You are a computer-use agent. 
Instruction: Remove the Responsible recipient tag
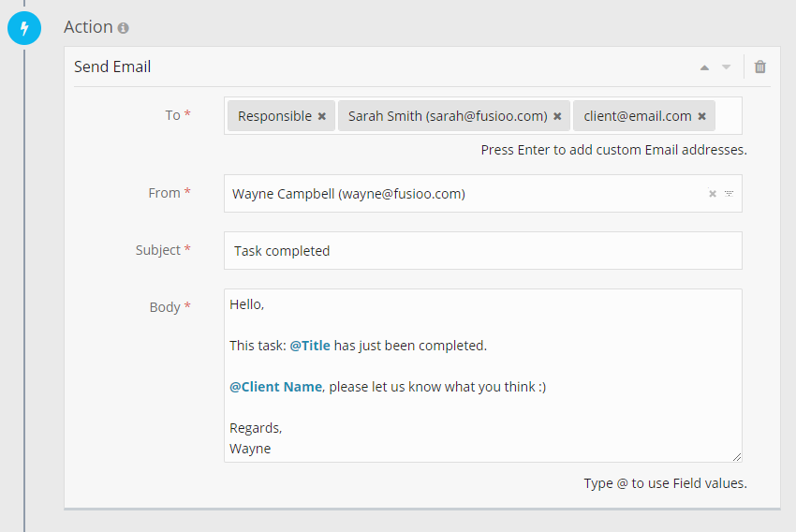point(322,117)
